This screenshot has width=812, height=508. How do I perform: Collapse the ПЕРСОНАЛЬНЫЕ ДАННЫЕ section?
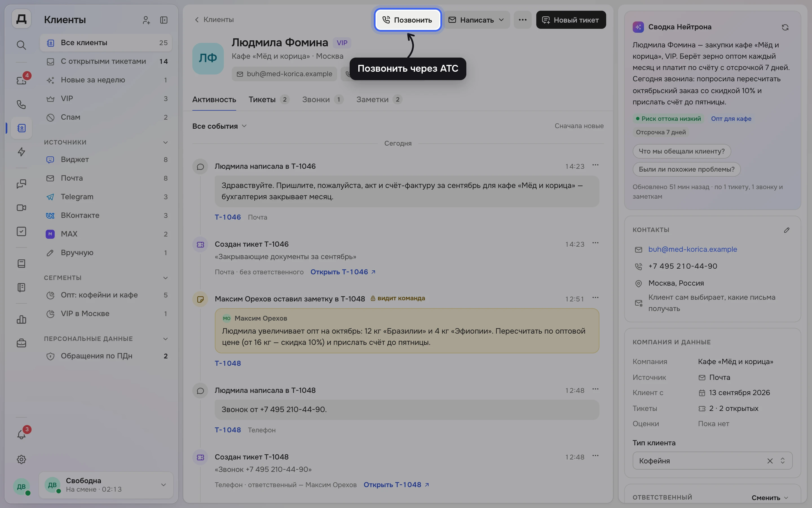[x=166, y=339]
